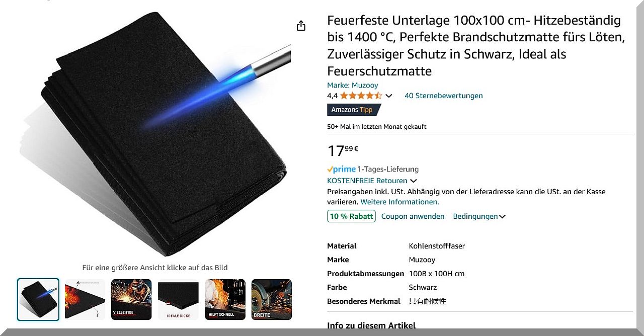Click the 10 % Rabatt badge
This screenshot has width=644, height=336.
pos(351,216)
